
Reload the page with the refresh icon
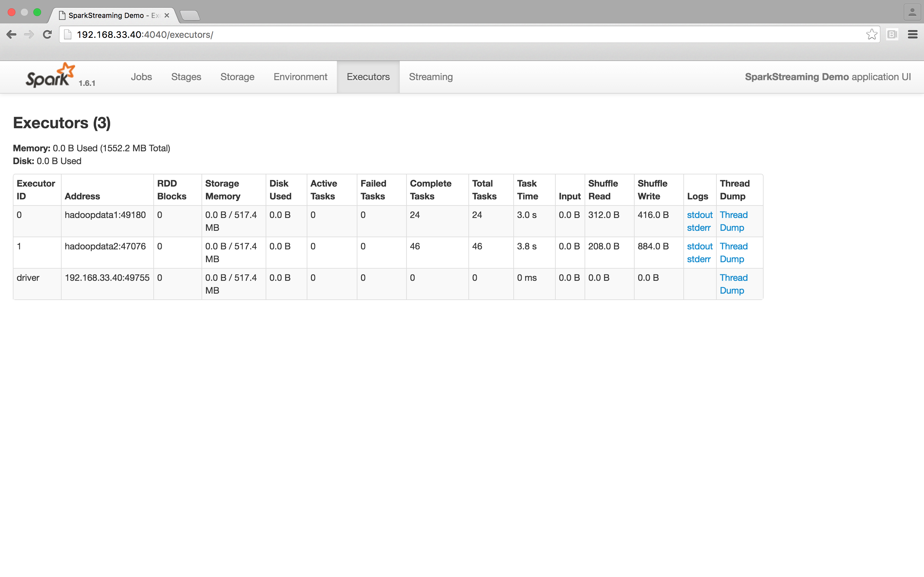coord(47,35)
